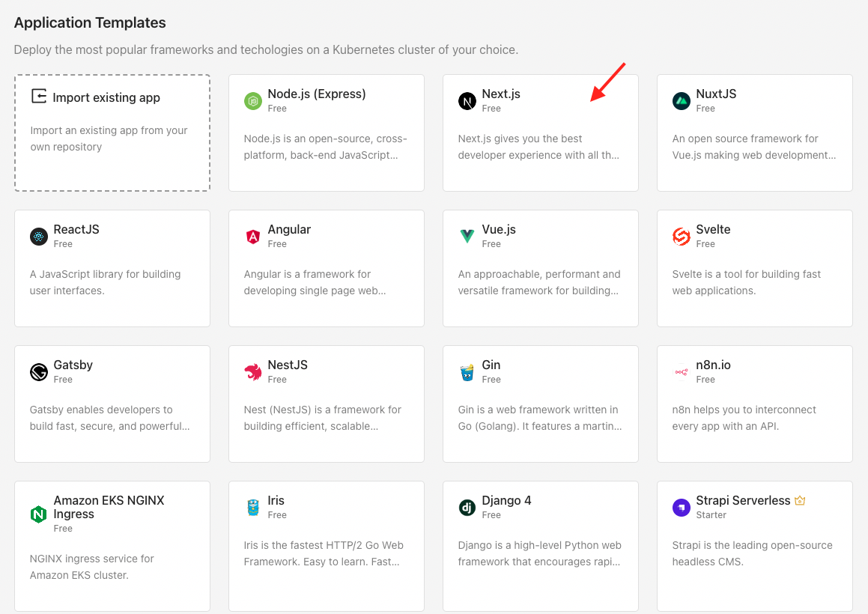Click Free label under Django 4
This screenshot has width=868, height=614.
[491, 515]
